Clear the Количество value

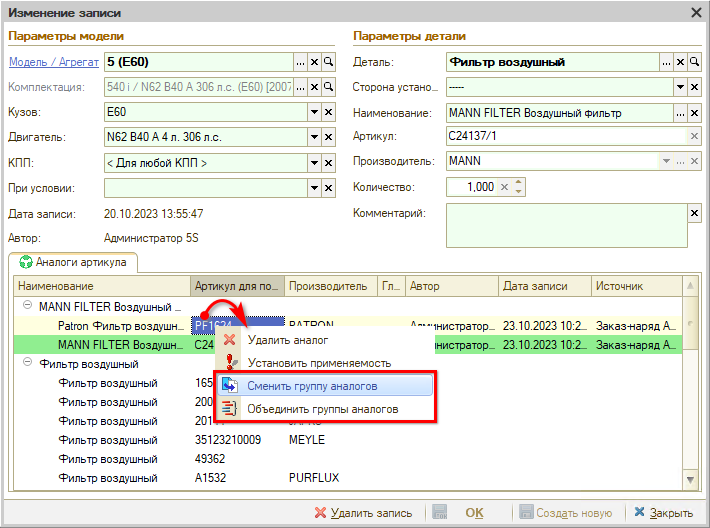tap(504, 187)
